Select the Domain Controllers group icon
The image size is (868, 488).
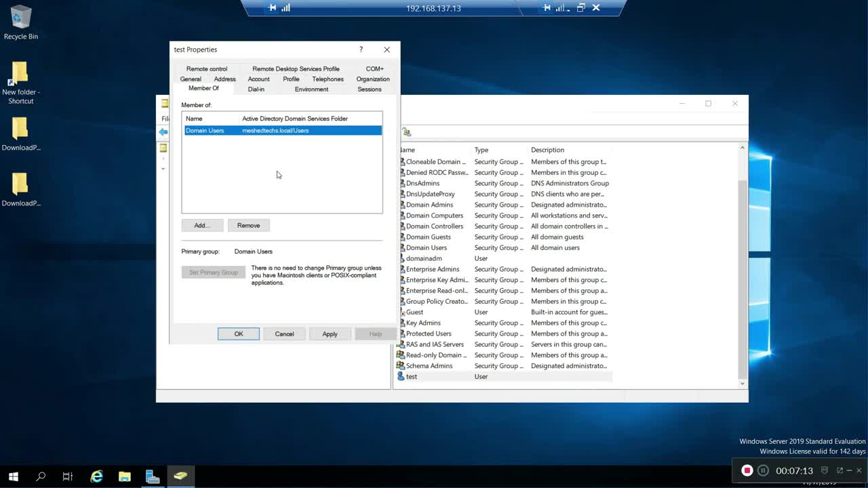pos(401,226)
